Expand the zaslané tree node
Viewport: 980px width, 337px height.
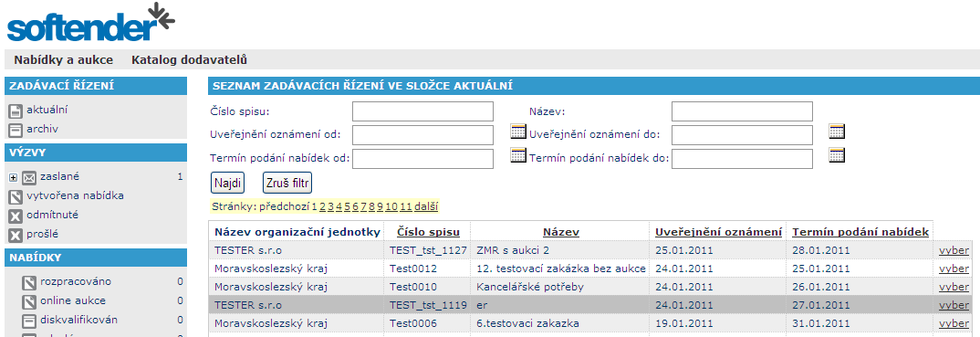click(13, 178)
